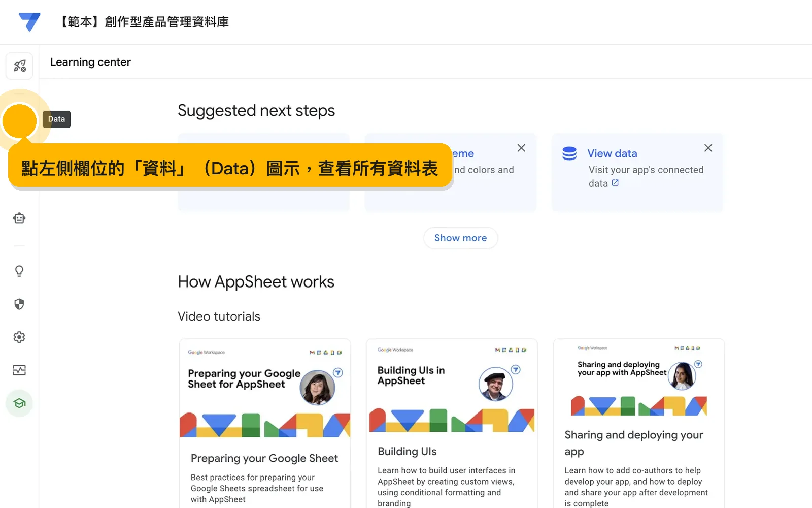Open the Manage monitor icon
This screenshot has width=812, height=508.
click(x=19, y=370)
